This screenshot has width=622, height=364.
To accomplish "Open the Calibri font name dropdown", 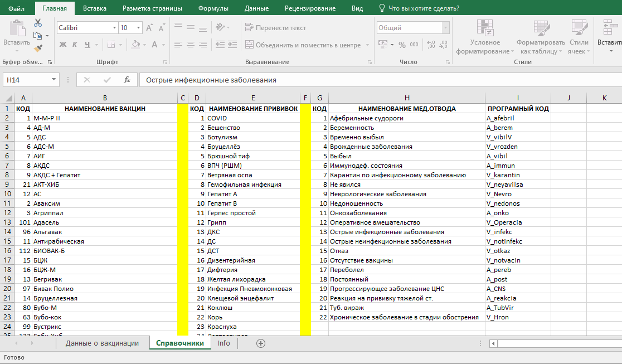I will pos(114,28).
